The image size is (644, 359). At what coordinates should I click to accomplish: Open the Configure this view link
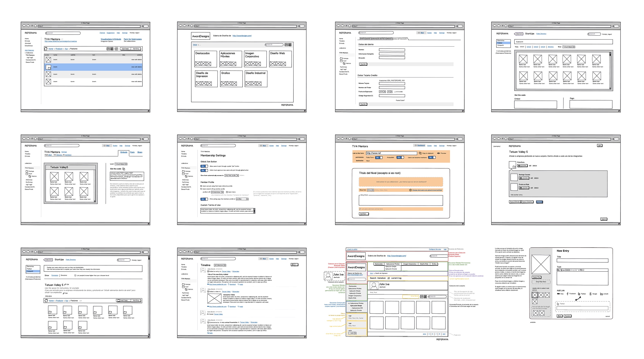(435, 249)
